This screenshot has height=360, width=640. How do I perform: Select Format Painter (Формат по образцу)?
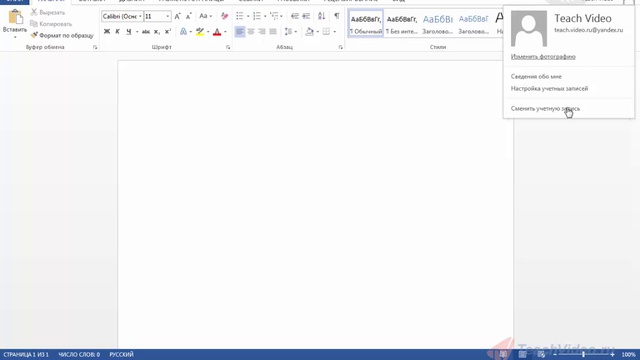62,36
